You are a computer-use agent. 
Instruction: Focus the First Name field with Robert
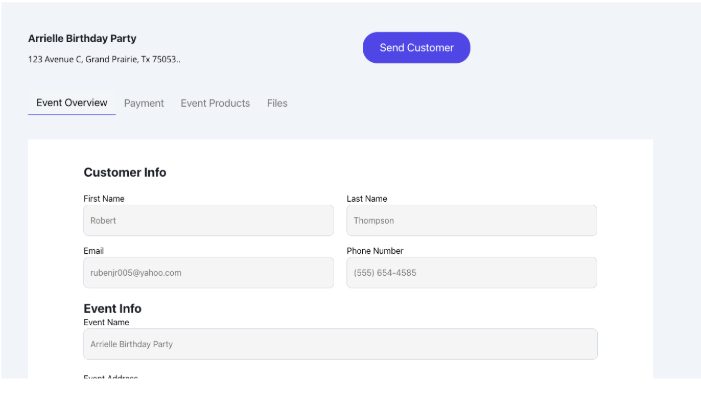pos(208,220)
